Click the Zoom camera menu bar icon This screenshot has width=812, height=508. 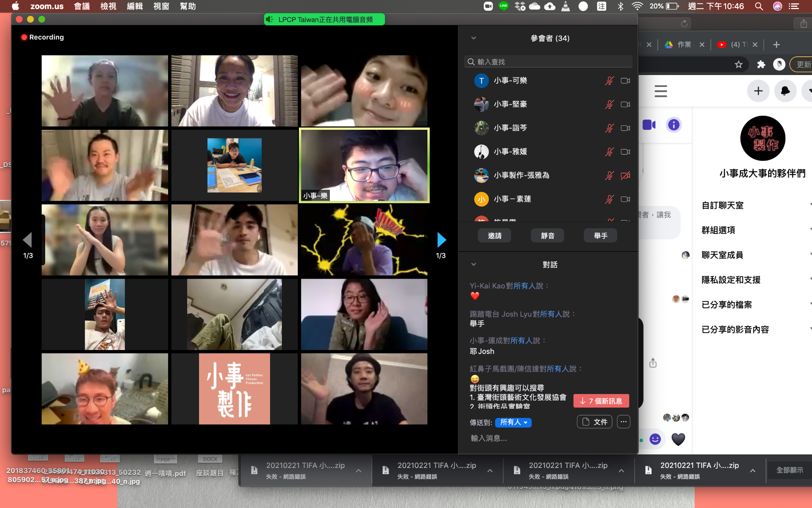488,6
